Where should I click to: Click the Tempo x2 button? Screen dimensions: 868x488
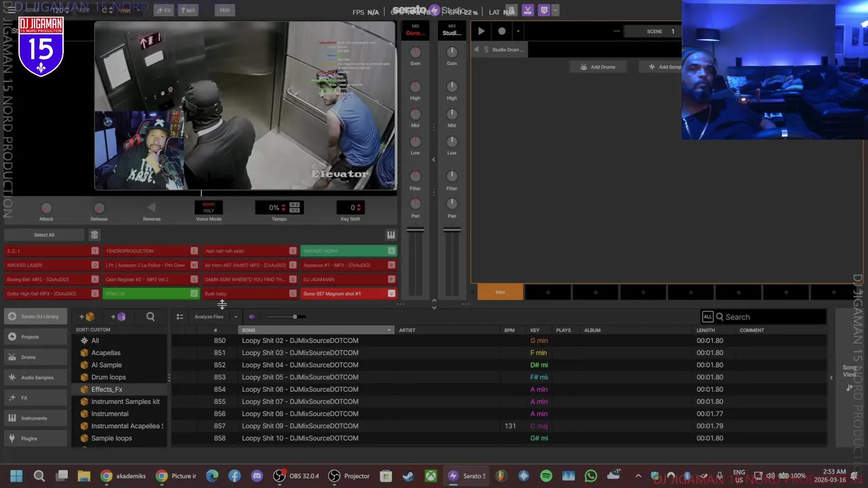tap(294, 205)
